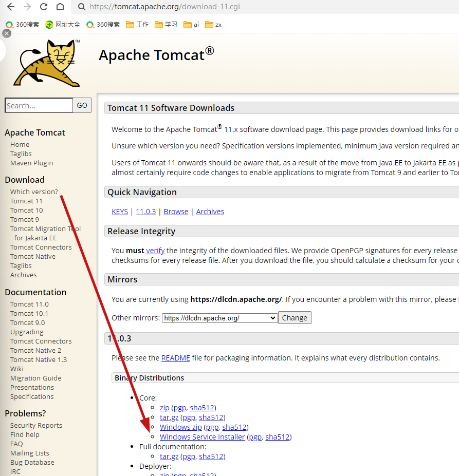Click the Change mirror button
Image resolution: width=459 pixels, height=476 pixels.
295,318
